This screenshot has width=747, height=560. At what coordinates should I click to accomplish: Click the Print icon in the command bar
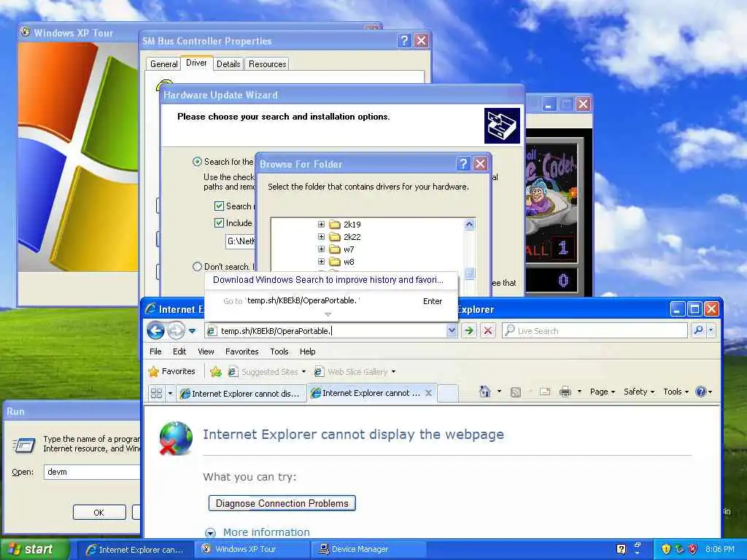565,392
